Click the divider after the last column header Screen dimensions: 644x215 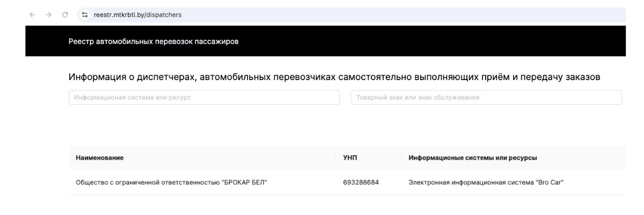621,157
